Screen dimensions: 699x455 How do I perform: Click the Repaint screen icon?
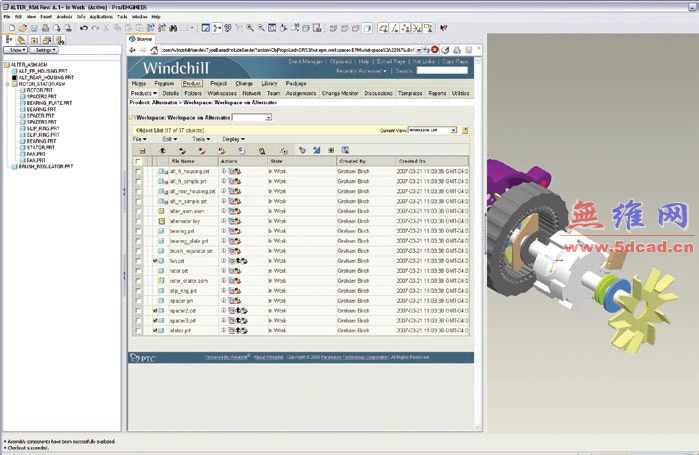click(206, 28)
